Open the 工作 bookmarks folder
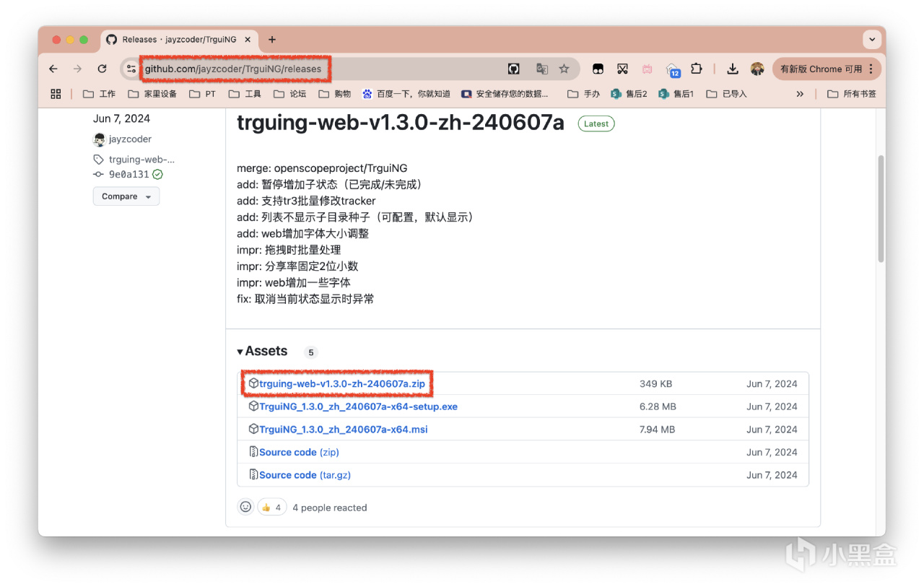This screenshot has width=924, height=587. coord(99,94)
